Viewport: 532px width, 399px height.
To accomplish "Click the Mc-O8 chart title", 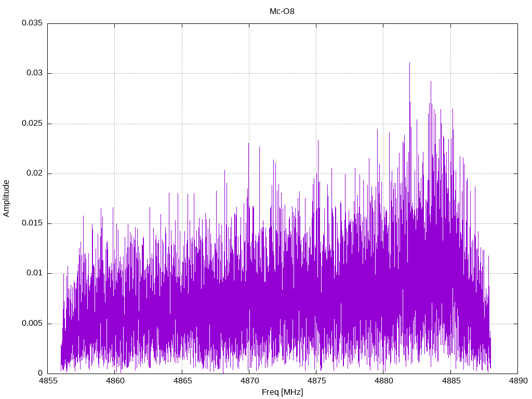I will pyautogui.click(x=282, y=11).
